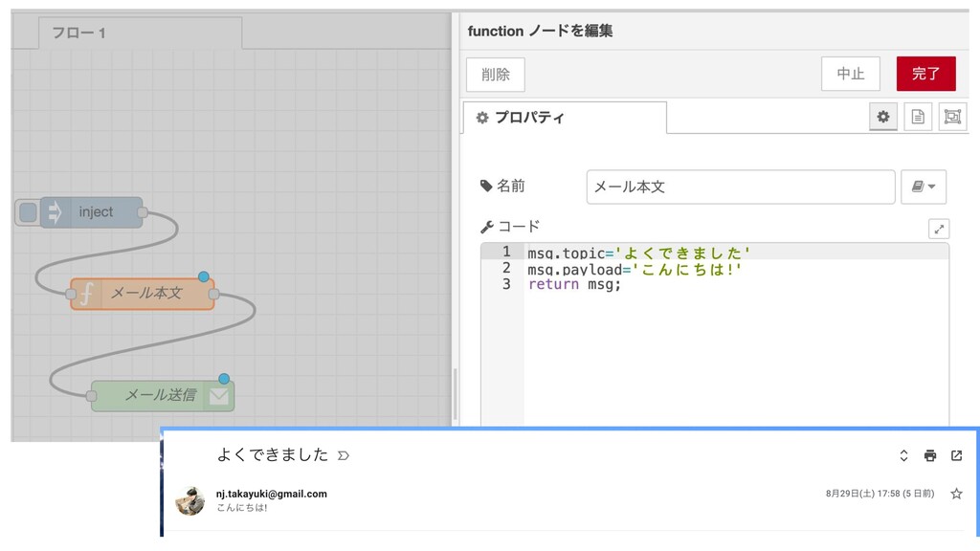The width and height of the screenshot is (980, 551).
Task: Select the node properties gear icon
Action: [883, 117]
